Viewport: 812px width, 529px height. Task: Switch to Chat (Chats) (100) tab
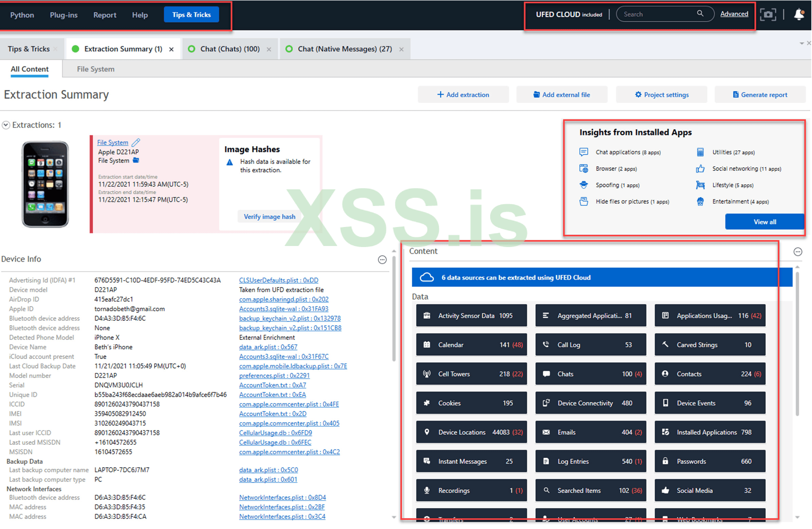(x=229, y=49)
